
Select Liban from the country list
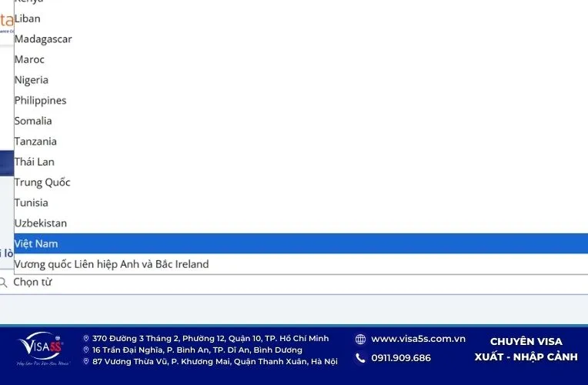(301, 18)
